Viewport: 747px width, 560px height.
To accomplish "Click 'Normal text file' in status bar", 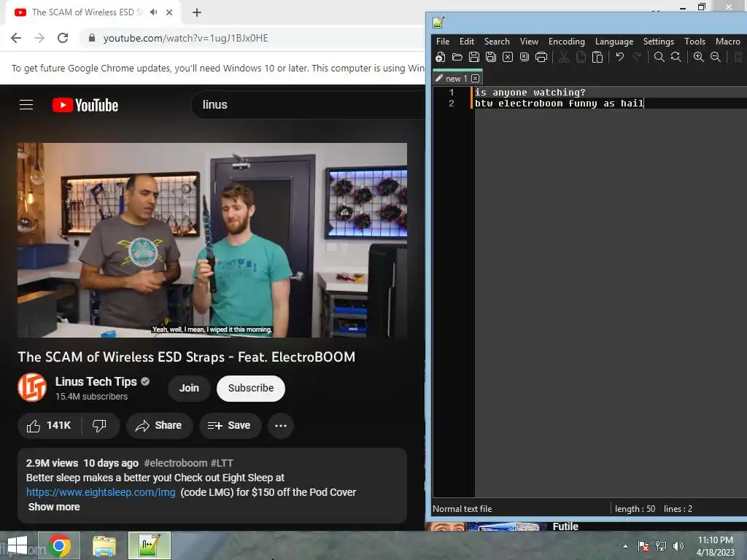I will pos(462,508).
